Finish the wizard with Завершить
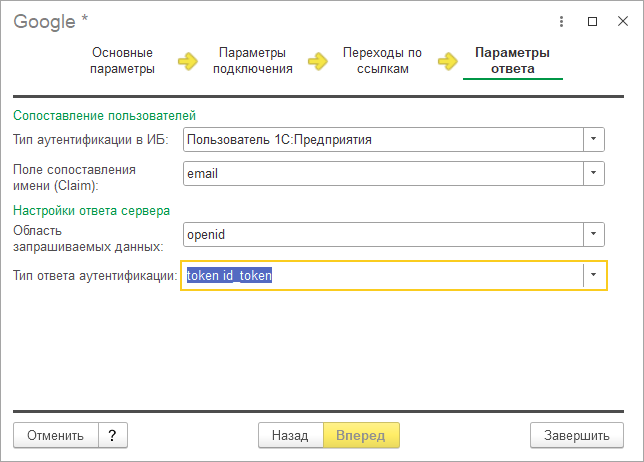This screenshot has width=644, height=462. (x=577, y=436)
